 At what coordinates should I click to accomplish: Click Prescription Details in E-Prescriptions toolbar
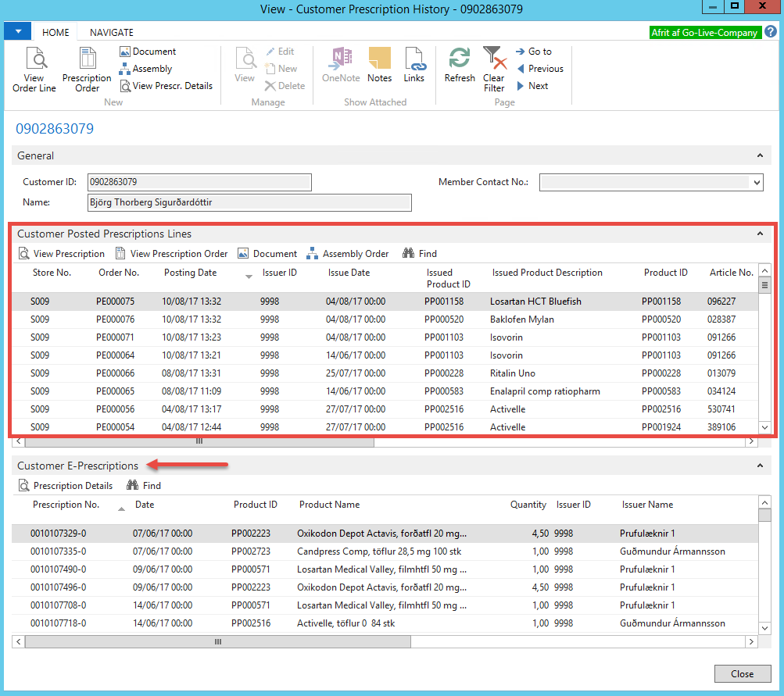tap(65, 486)
